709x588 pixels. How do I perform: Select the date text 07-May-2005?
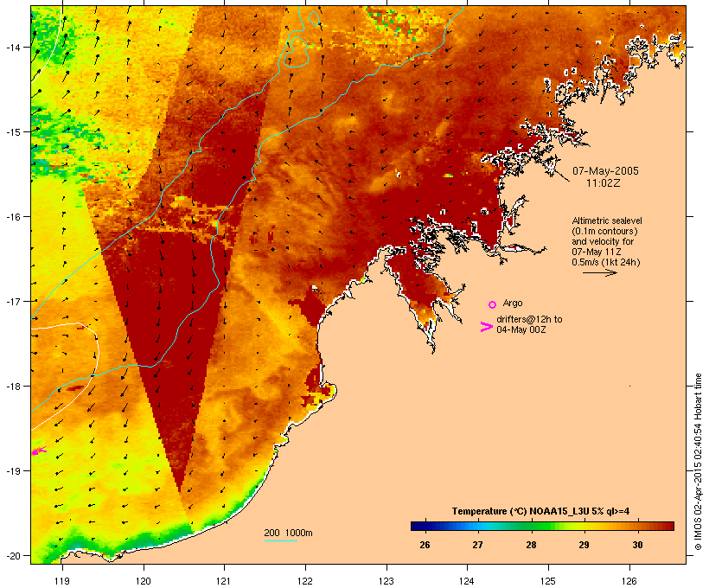(605, 171)
